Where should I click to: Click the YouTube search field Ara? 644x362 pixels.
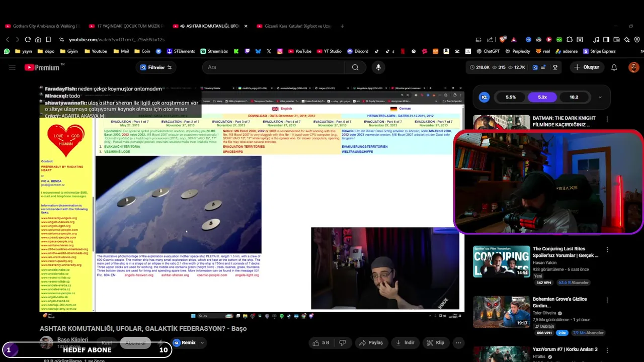(x=274, y=67)
